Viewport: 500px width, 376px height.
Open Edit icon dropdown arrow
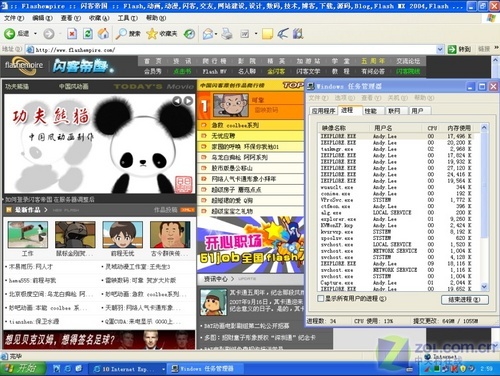256,33
